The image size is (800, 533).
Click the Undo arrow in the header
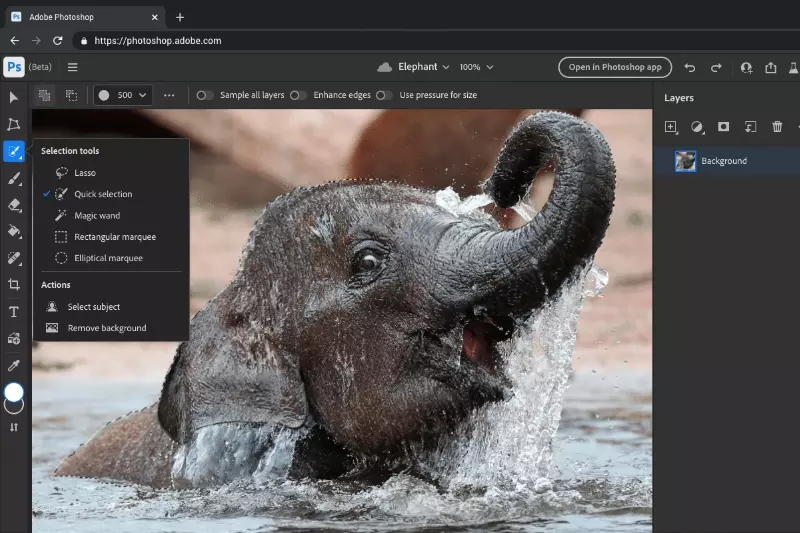(690, 67)
